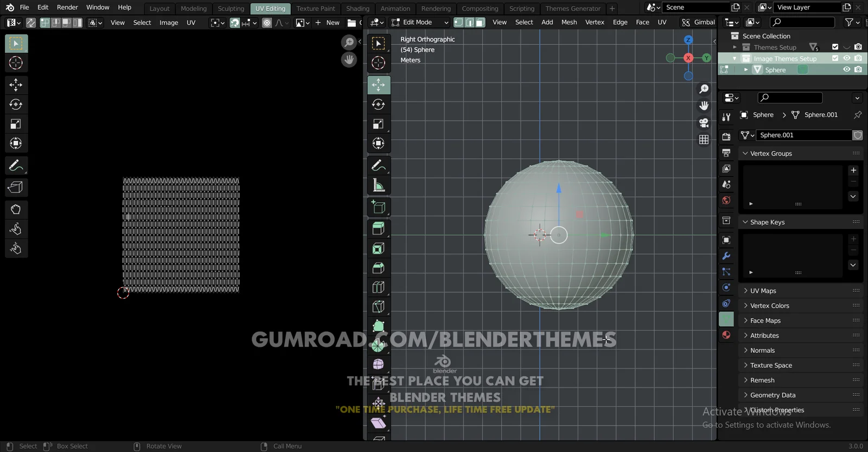868x452 pixels.
Task: Add a new vertex group with plus
Action: coord(853,170)
